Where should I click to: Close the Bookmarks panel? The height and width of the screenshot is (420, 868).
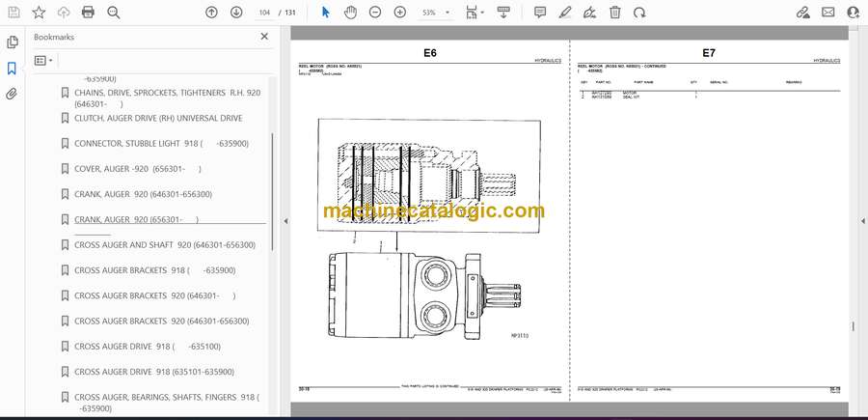[264, 37]
